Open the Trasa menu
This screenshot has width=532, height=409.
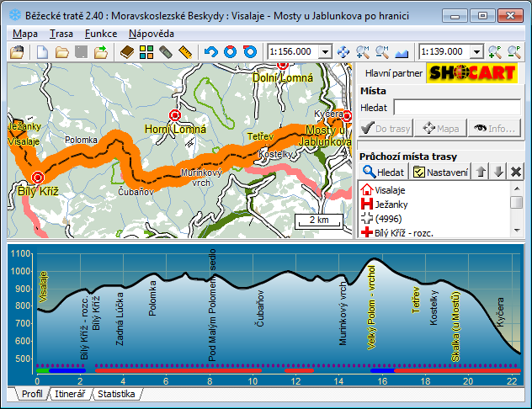point(61,34)
